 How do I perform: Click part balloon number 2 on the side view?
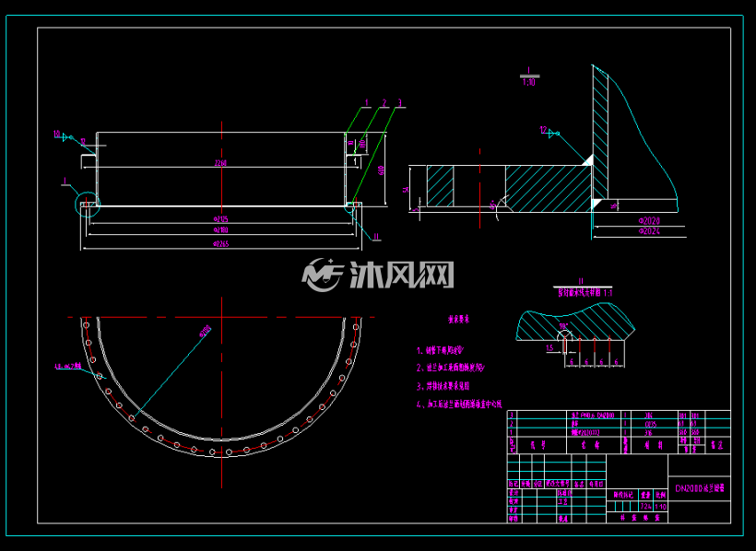pos(384,102)
